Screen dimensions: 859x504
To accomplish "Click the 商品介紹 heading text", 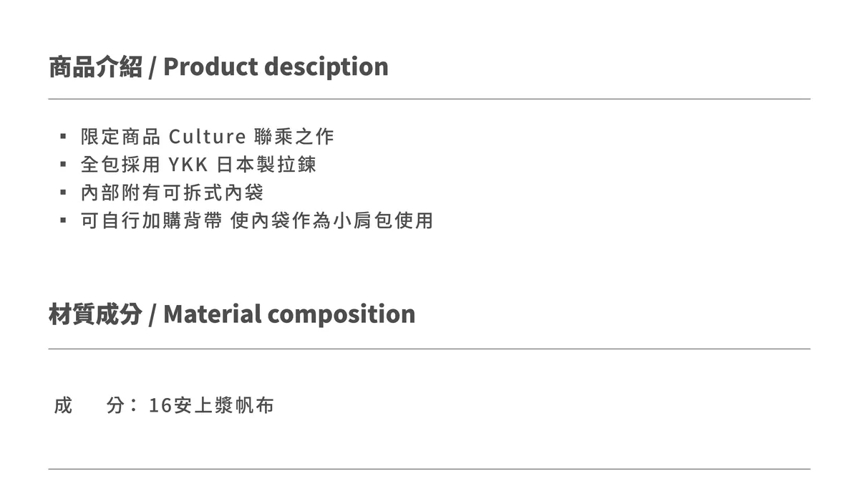I will (95, 67).
